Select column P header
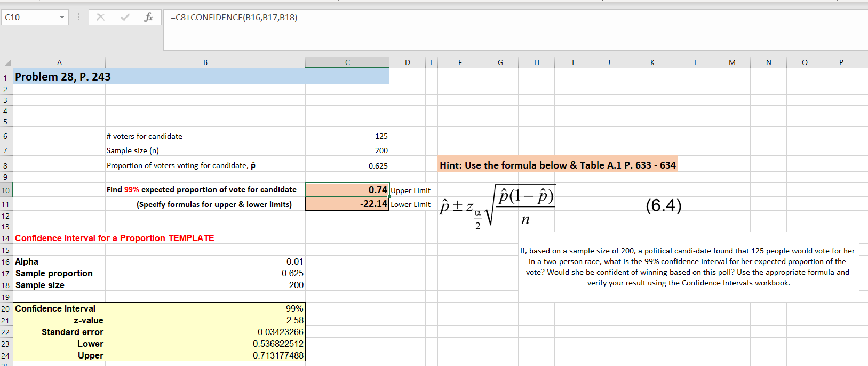 click(x=841, y=62)
